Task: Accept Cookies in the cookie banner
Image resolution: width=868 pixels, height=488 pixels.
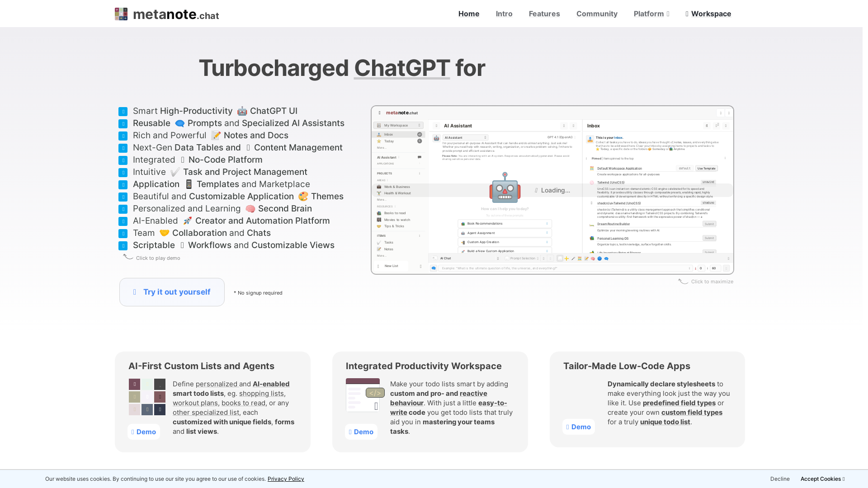Action: [x=822, y=479]
